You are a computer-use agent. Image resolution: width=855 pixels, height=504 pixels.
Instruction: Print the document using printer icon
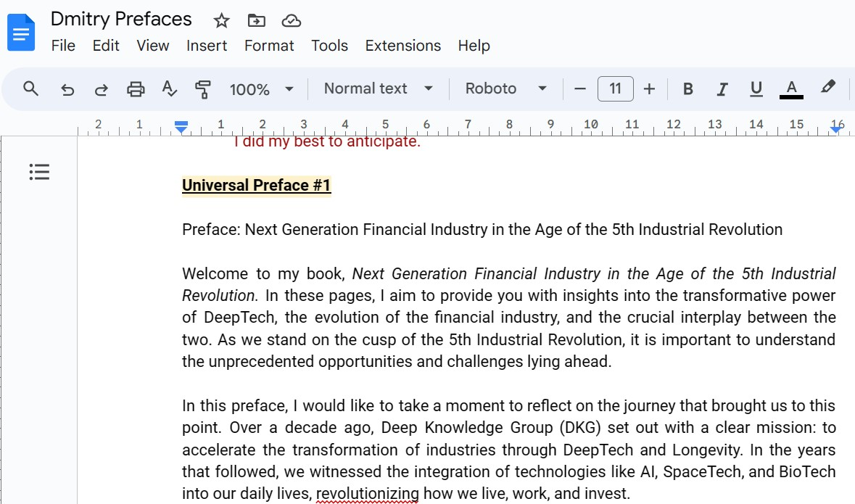coord(136,89)
